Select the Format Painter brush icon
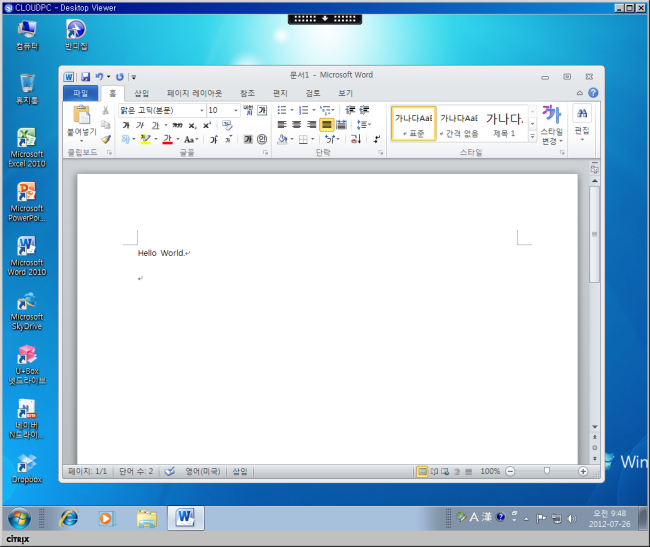This screenshot has height=547, width=650. (106, 139)
